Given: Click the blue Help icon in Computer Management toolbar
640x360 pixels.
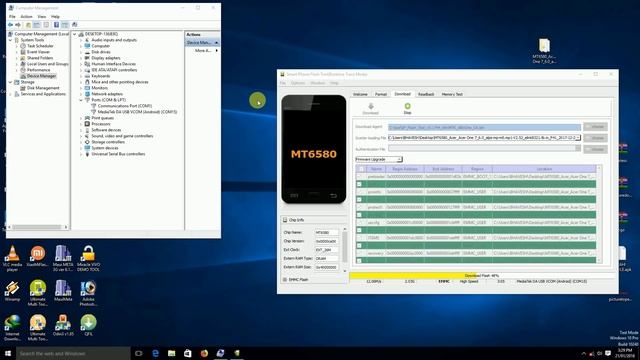Looking at the screenshot, I should pos(56,25).
